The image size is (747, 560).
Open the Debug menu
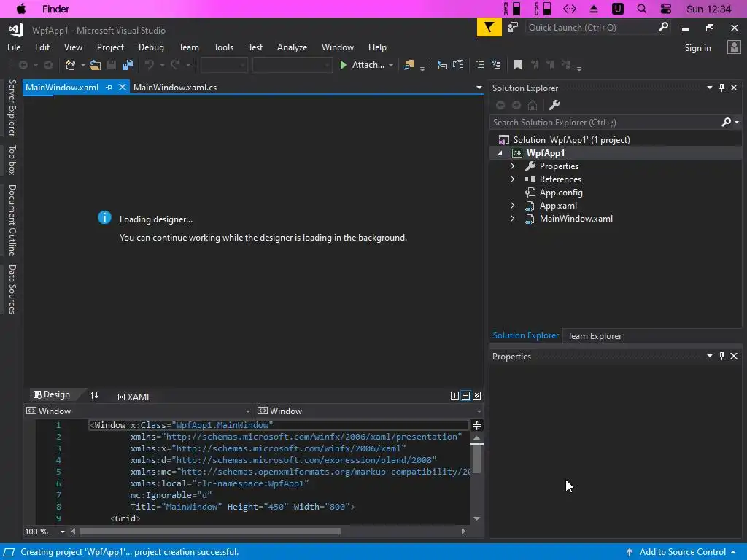[151, 47]
